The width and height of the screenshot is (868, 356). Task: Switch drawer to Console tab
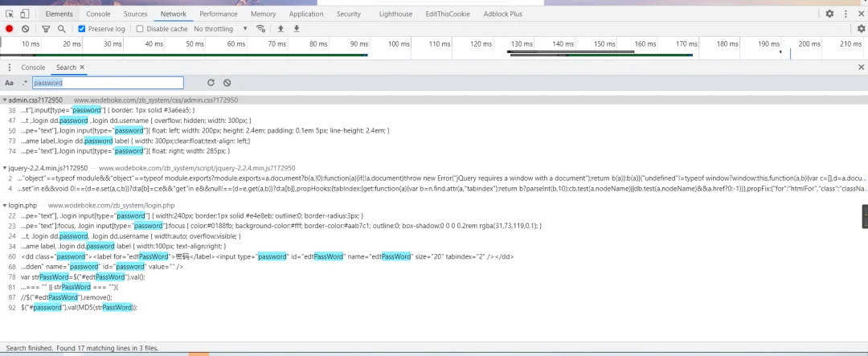[33, 68]
